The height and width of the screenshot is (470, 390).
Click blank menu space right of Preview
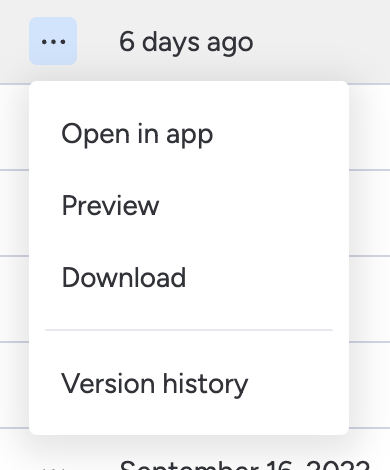253,206
